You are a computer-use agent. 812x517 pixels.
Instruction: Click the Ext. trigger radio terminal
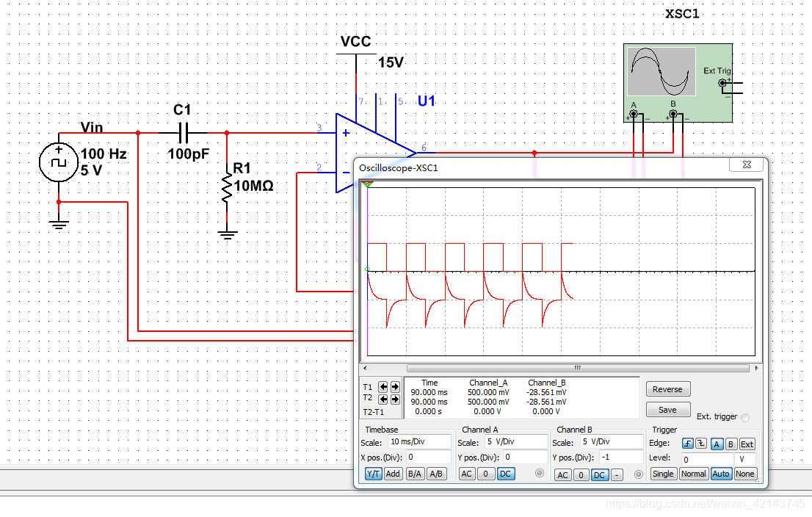(x=745, y=418)
